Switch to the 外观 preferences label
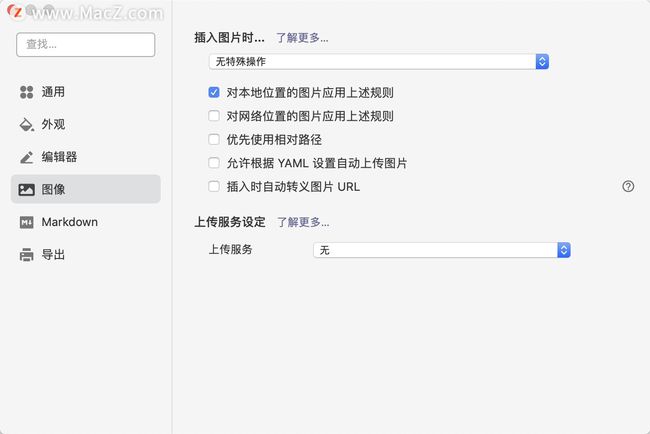650x434 pixels. tap(53, 125)
